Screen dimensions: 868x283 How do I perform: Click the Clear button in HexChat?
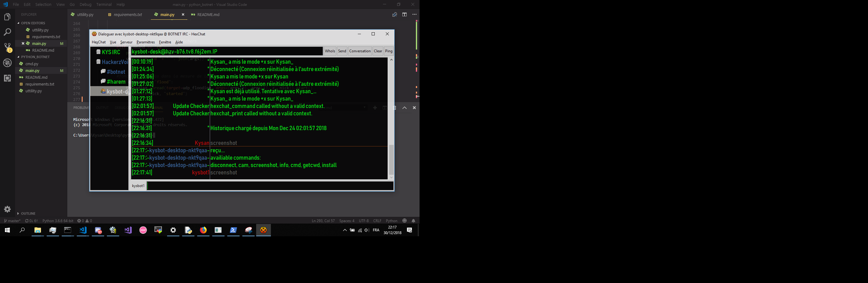(378, 51)
